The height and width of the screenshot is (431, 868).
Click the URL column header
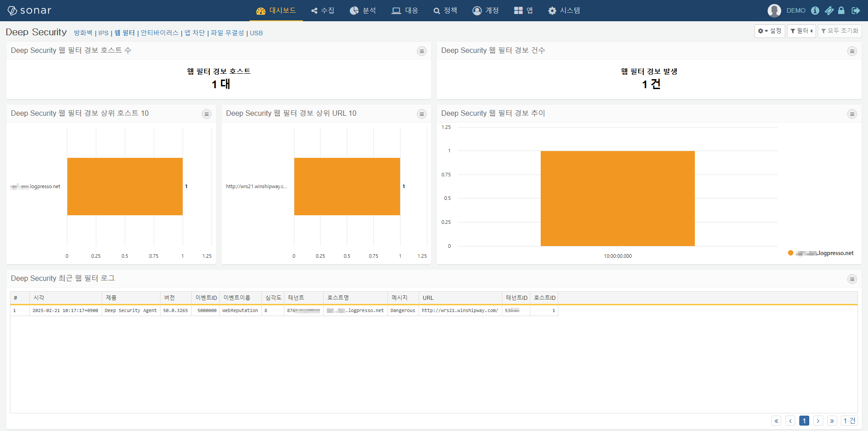click(460, 298)
